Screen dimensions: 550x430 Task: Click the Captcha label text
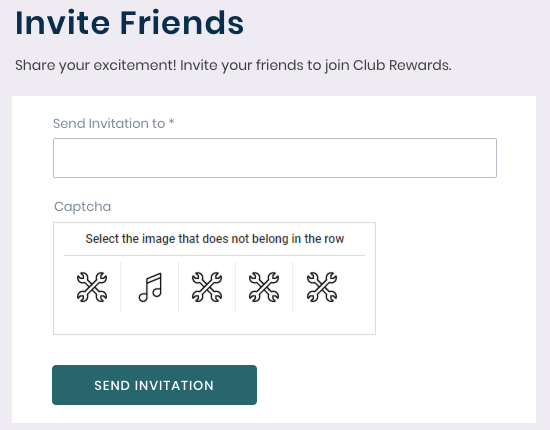pos(82,207)
